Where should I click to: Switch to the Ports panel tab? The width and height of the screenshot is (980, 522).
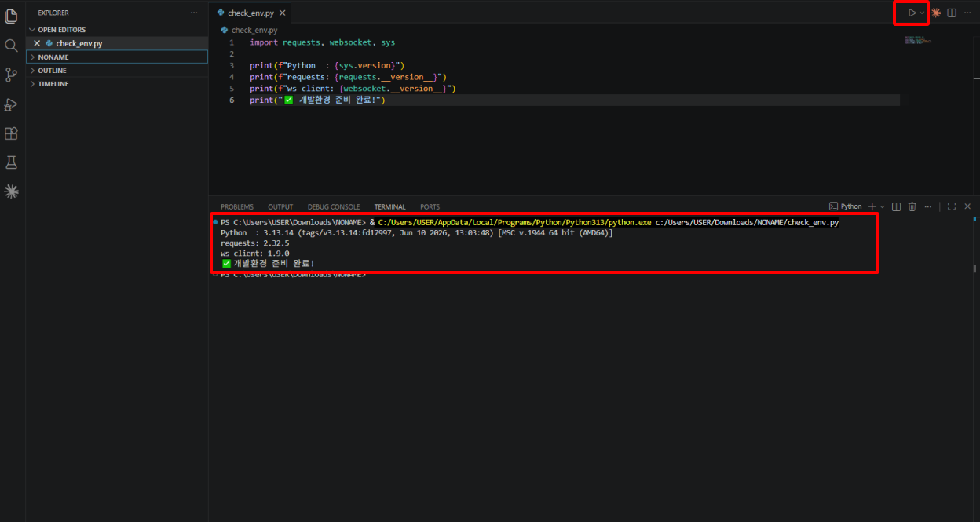coord(430,206)
